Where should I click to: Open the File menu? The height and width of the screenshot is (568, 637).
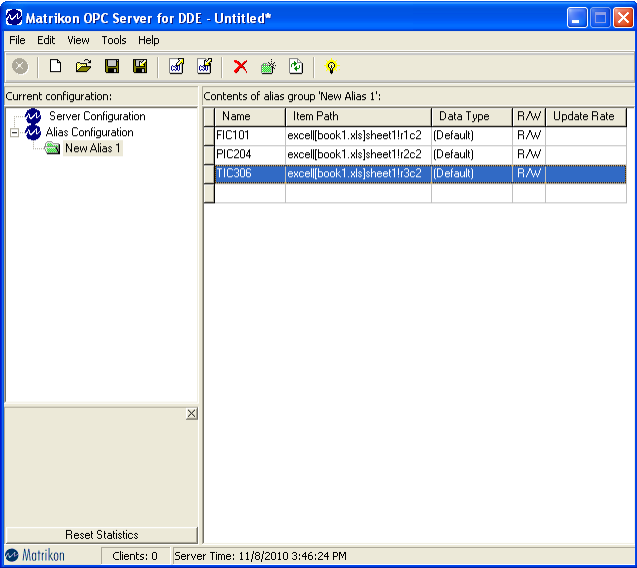(x=17, y=40)
